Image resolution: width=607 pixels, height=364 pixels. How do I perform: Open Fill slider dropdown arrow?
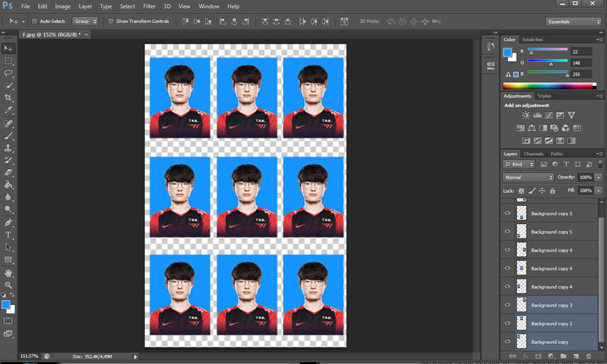pyautogui.click(x=599, y=190)
